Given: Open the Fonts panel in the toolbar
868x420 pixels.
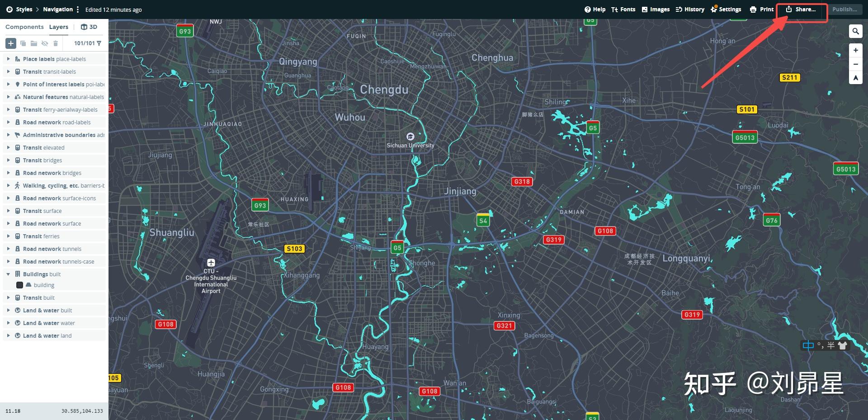Looking at the screenshot, I should 623,9.
